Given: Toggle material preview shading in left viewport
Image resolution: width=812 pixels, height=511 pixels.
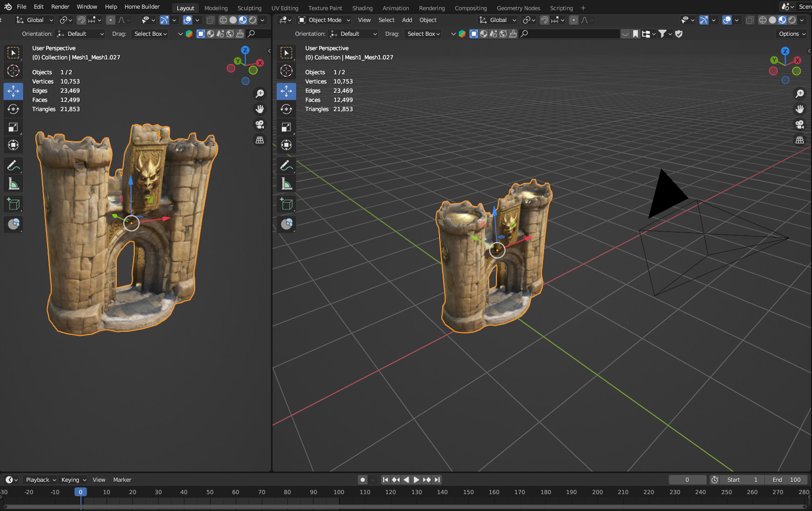Looking at the screenshot, I should 243,20.
